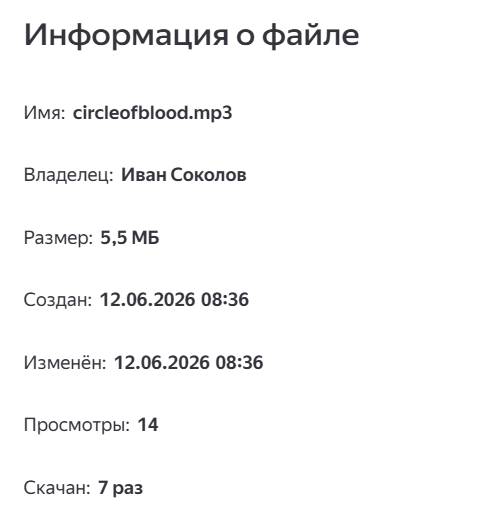Image resolution: width=497 pixels, height=523 pixels.
Task: Click the surname 'Соколов'
Action: click(x=208, y=175)
